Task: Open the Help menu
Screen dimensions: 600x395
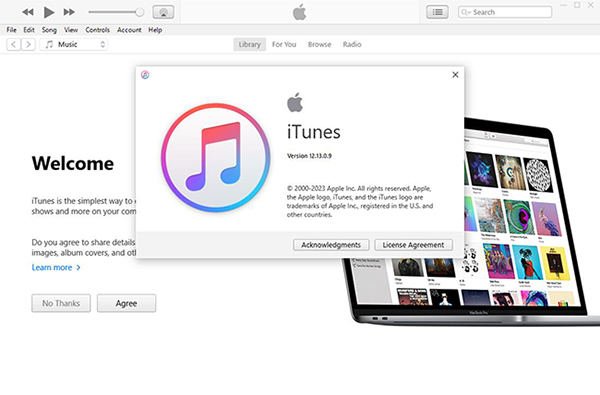Action: click(x=155, y=30)
